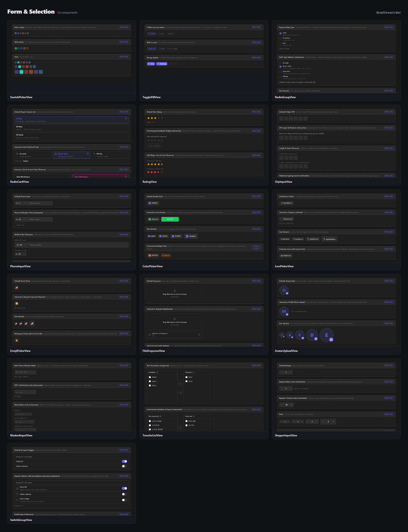Pick the largest amber swatch in Sizes

tap(31, 72)
